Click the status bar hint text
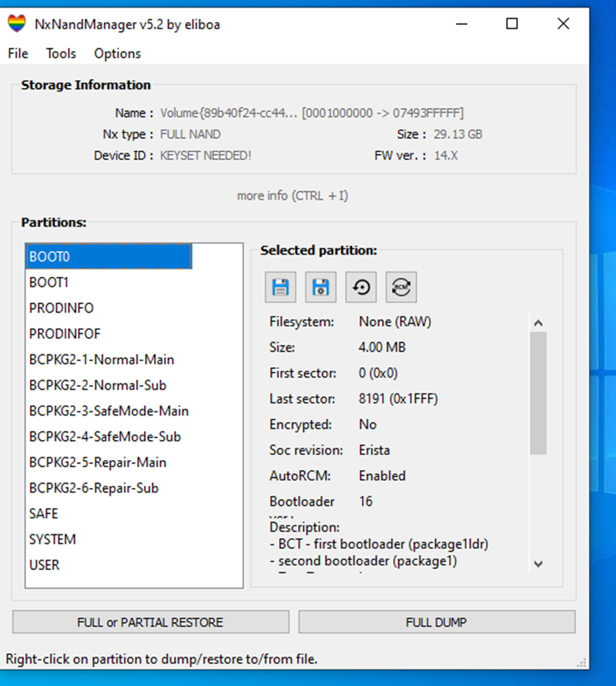 [x=162, y=659]
